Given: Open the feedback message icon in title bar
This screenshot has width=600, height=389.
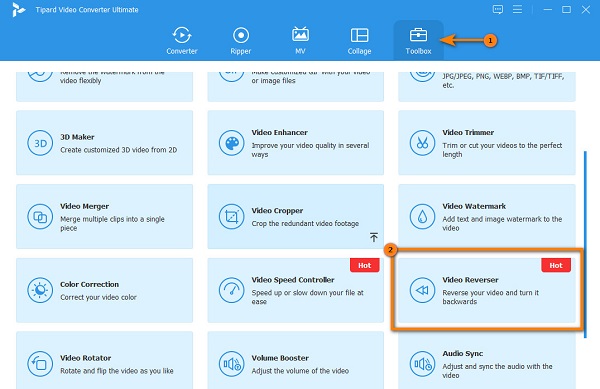Looking at the screenshot, I should (x=498, y=10).
